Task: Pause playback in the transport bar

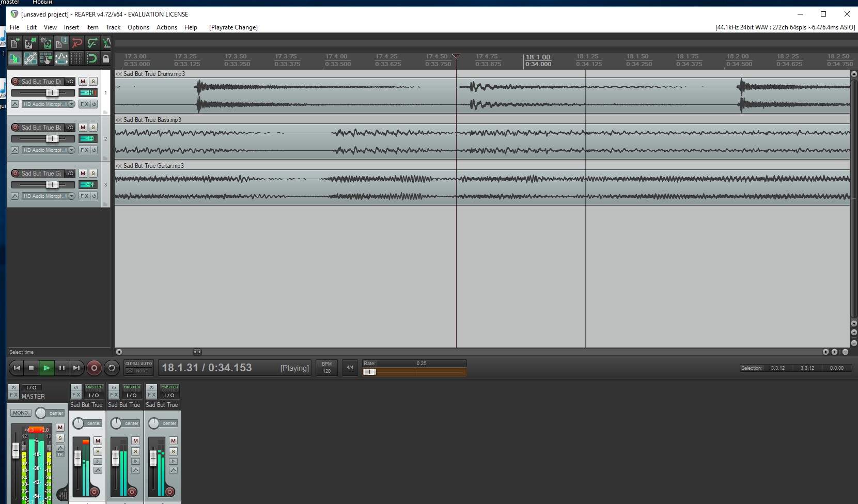Action: point(61,368)
